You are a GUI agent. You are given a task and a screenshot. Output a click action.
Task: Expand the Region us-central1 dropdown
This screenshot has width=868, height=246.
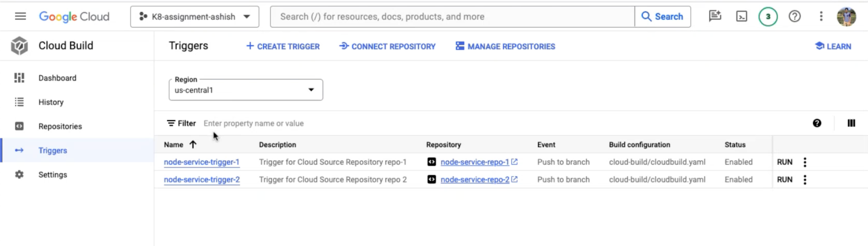(246, 90)
